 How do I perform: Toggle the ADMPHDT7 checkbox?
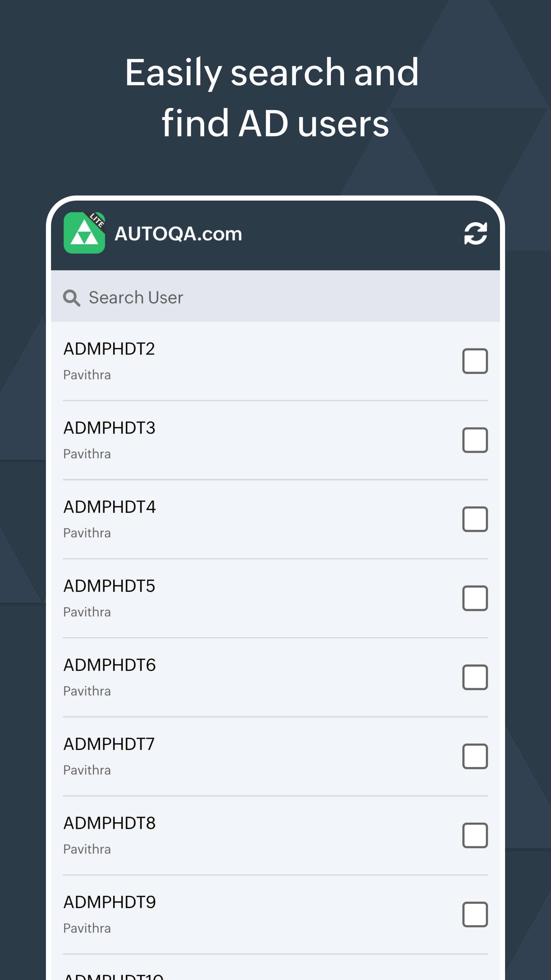click(475, 756)
